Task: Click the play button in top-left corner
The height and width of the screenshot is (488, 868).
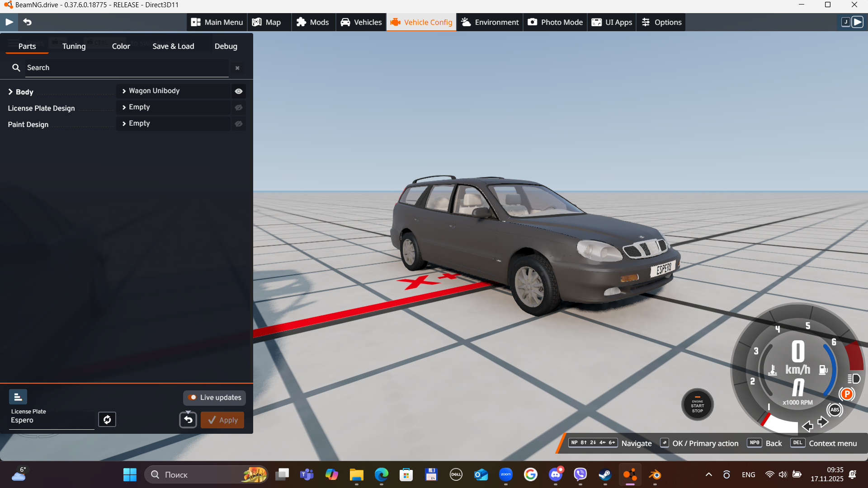Action: tap(9, 22)
